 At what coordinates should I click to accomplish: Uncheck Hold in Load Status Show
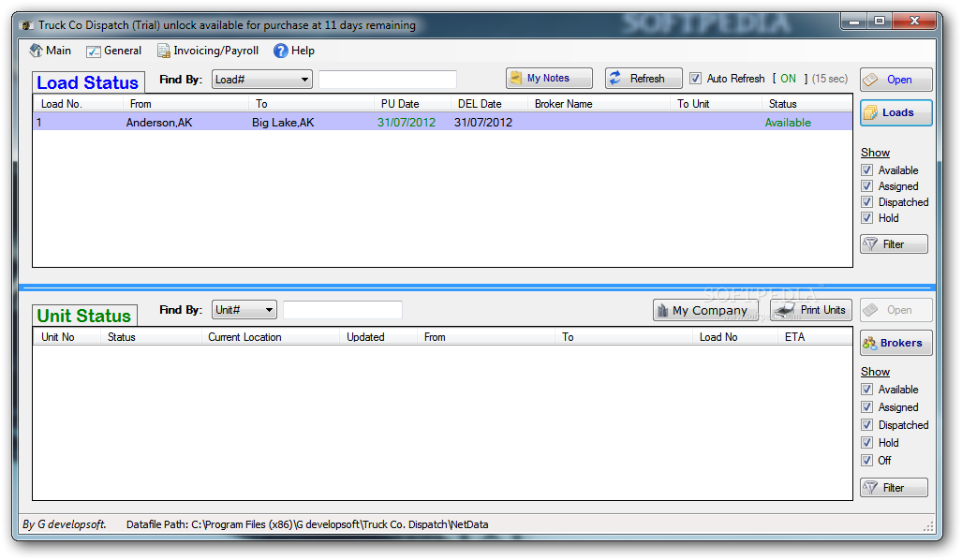(866, 218)
